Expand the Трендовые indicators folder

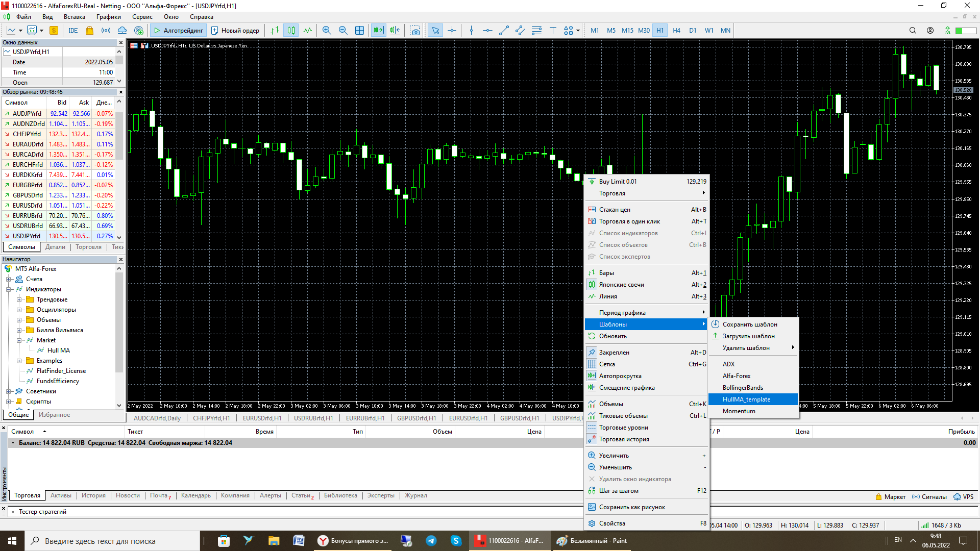point(19,299)
